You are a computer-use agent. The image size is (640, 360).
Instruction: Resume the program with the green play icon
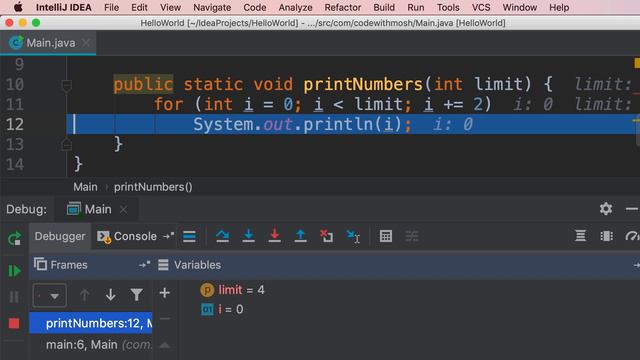14,271
